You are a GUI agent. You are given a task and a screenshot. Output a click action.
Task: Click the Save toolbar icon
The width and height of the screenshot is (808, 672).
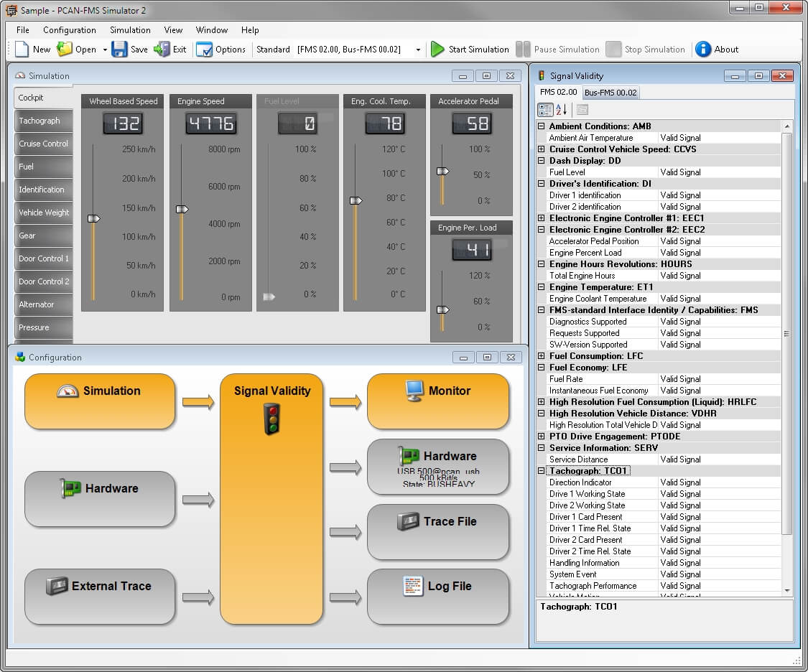pyautogui.click(x=120, y=49)
